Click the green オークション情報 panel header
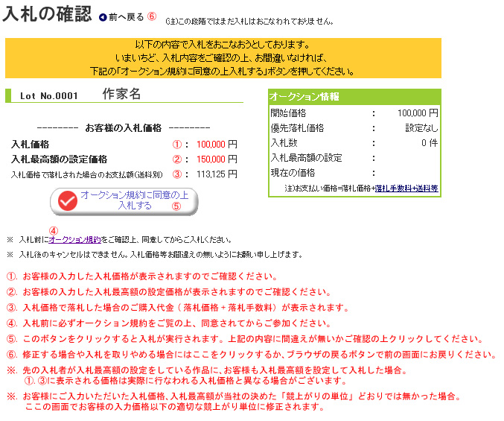Viewport: 504px width, 421px height. click(x=354, y=97)
